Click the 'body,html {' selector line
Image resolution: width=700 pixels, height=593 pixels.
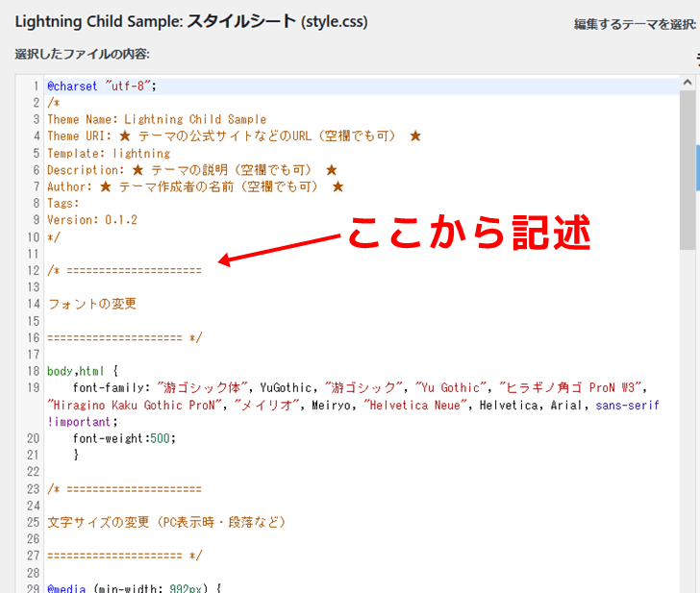83,371
